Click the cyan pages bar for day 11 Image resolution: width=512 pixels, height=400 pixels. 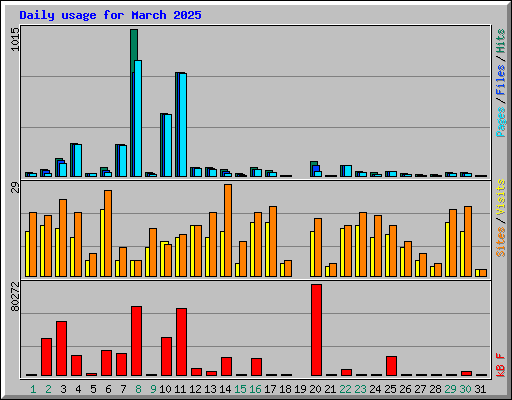pos(183,125)
